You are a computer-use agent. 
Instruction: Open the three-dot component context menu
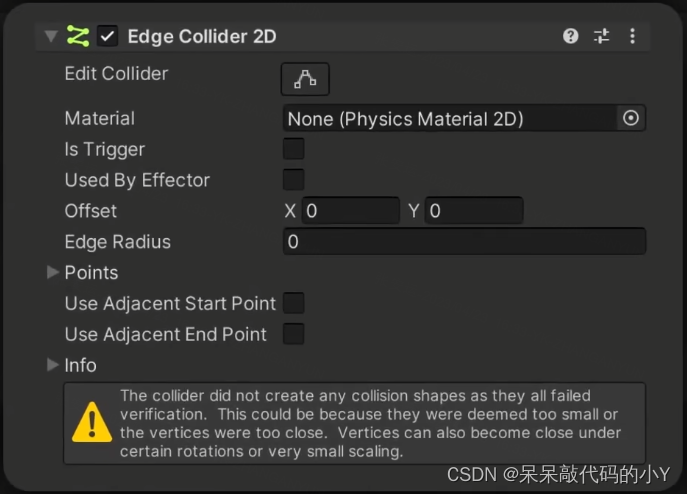632,36
